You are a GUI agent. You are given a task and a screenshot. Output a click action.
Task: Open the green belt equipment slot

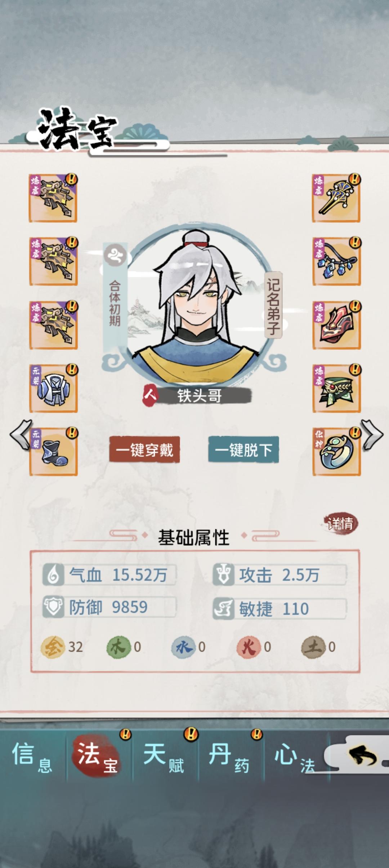[x=336, y=389]
